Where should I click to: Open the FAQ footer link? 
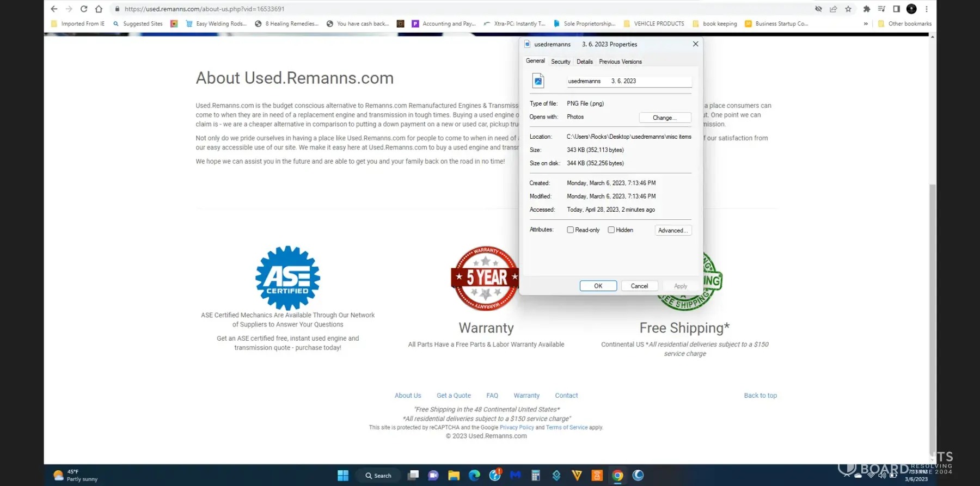[492, 396]
